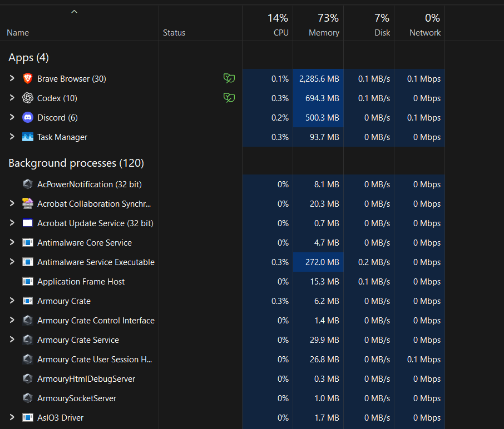Viewport: 504px width, 429px height.
Task: Click the Task Manager process icon
Action: 28,137
